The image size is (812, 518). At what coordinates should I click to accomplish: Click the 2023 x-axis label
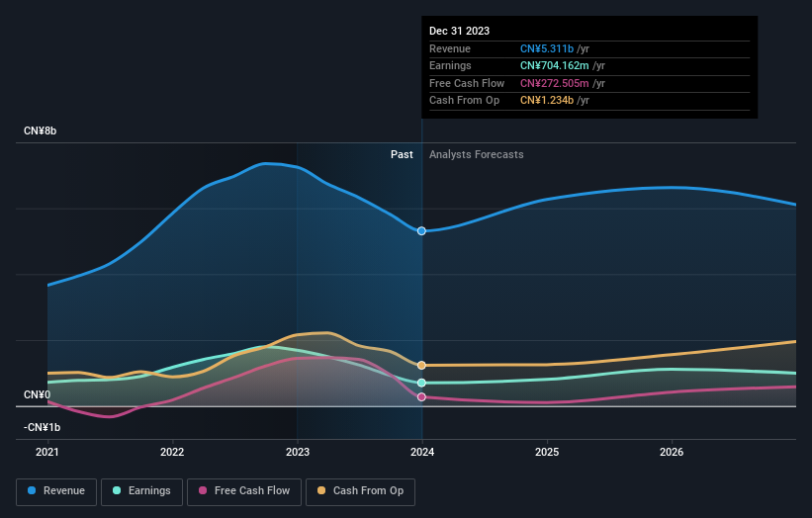[x=298, y=453]
